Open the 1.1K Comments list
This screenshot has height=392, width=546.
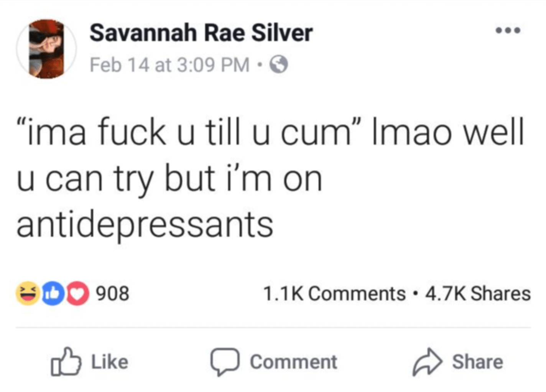334,293
